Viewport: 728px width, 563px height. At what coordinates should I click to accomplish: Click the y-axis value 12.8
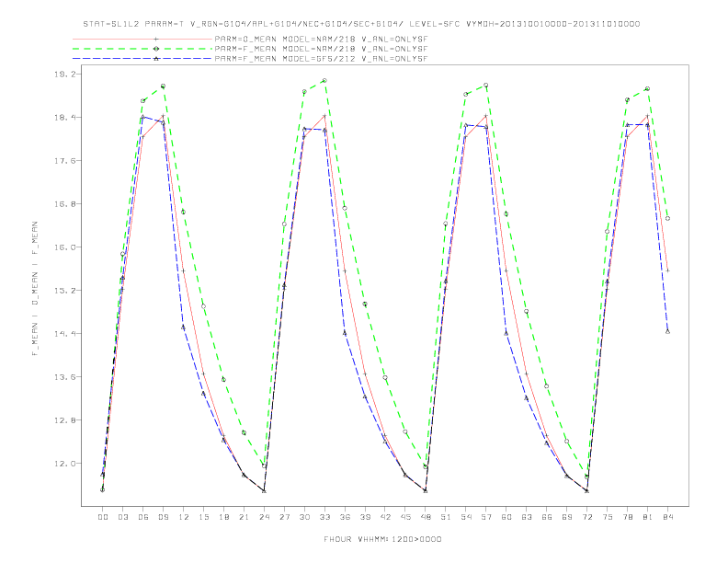[65, 419]
